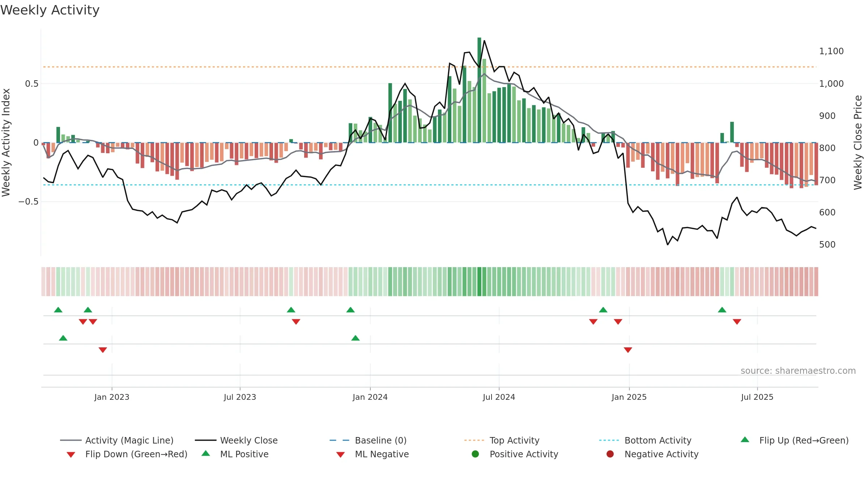
Task: Click the Jul 2025 axis label
Action: pos(757,397)
